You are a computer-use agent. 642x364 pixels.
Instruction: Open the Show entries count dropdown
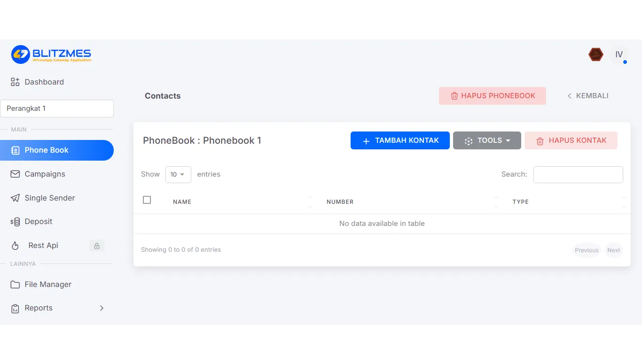(178, 175)
